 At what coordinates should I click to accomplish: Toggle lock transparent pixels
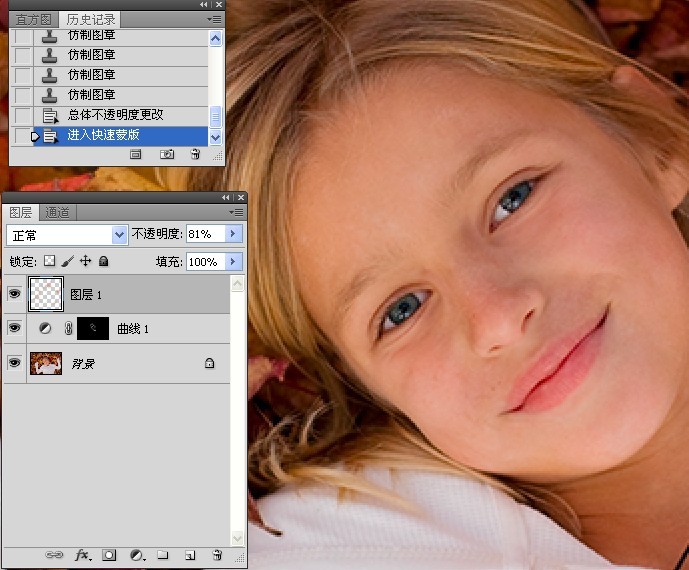tap(50, 261)
